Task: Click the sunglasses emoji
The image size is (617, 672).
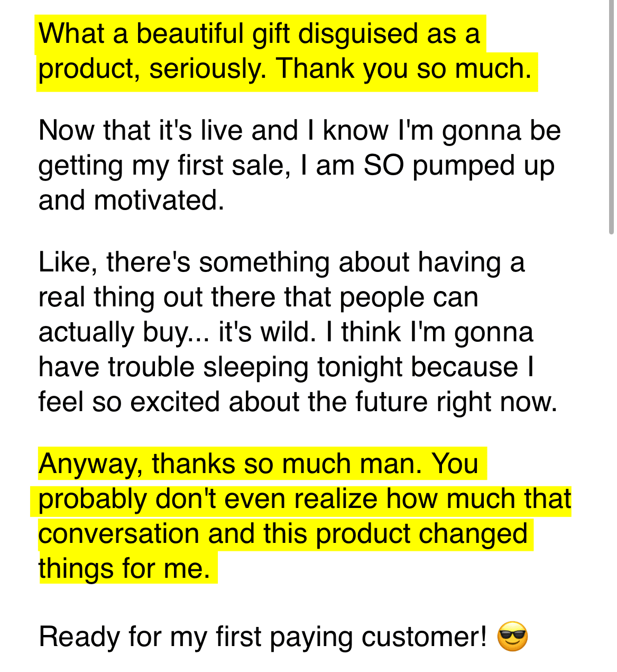Action: click(512, 637)
